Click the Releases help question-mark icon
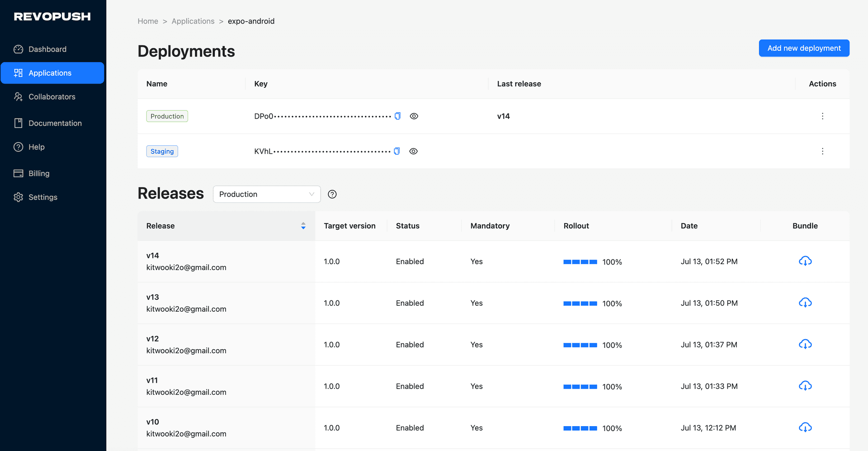Screen dimensions: 868x451 coord(332,194)
